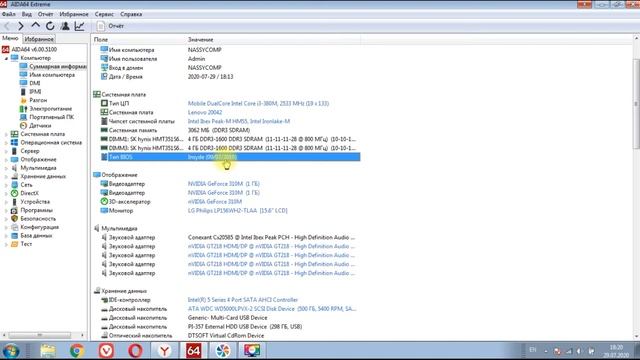The width and height of the screenshot is (640, 360).
Task: Select the DTSOFT Virtual CdRom Device row
Action: pos(230,336)
